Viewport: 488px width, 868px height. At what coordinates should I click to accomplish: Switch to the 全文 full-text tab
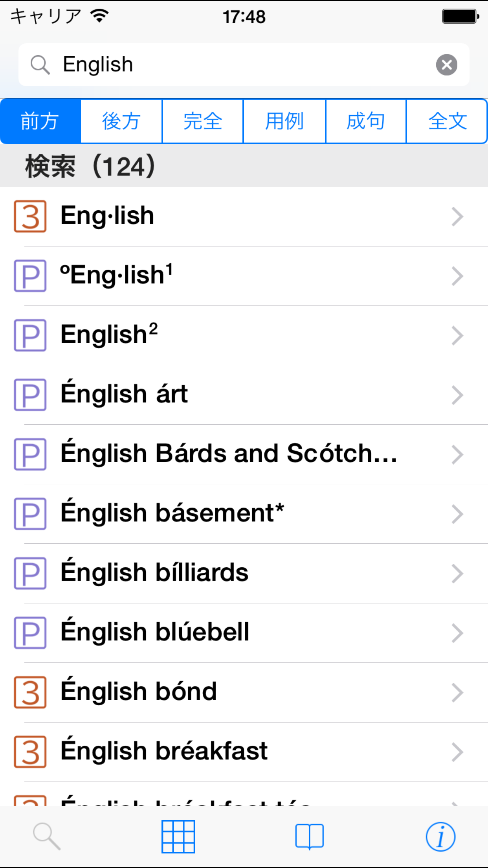[447, 121]
